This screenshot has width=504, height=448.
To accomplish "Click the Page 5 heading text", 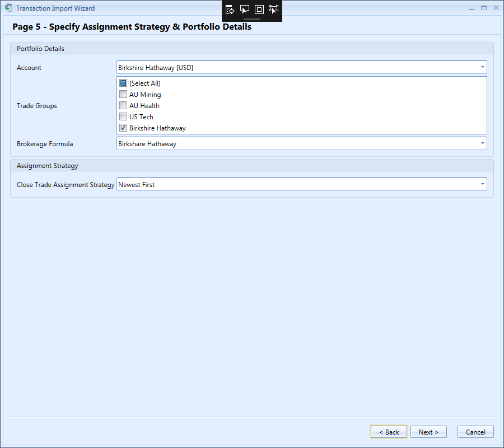I will (132, 27).
